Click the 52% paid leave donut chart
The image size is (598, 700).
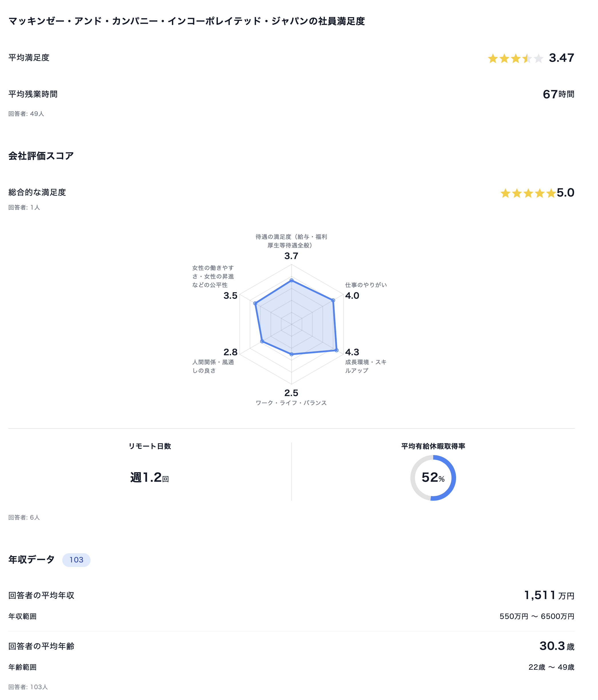[433, 478]
